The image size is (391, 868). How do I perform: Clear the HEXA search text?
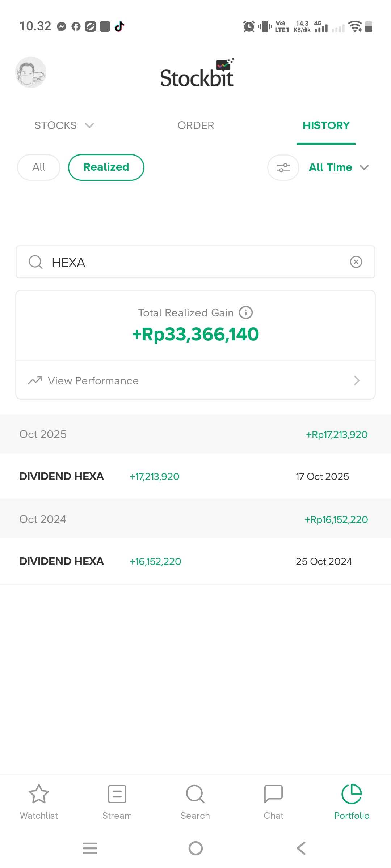356,262
